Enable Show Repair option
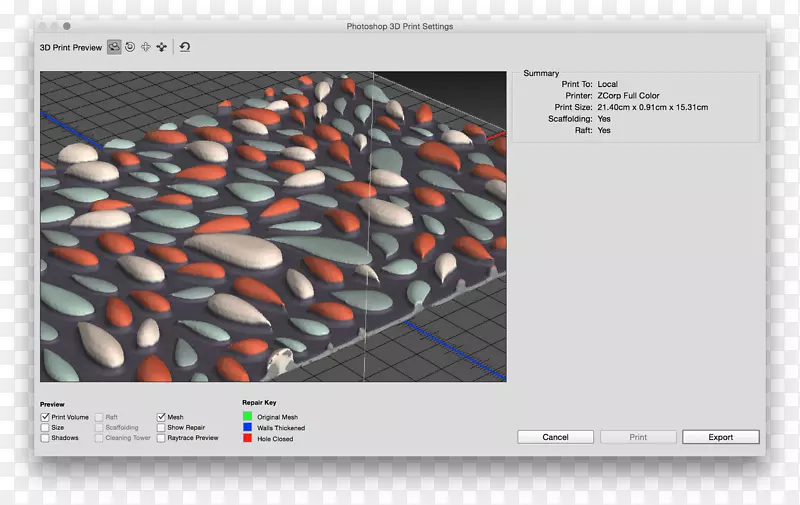800x505 pixels. pyautogui.click(x=162, y=427)
